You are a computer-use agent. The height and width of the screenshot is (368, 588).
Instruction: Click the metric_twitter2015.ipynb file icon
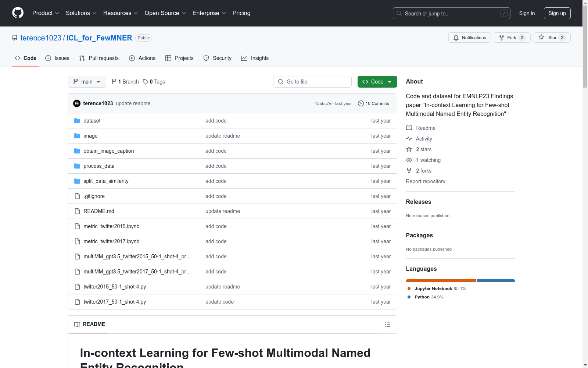(x=77, y=226)
